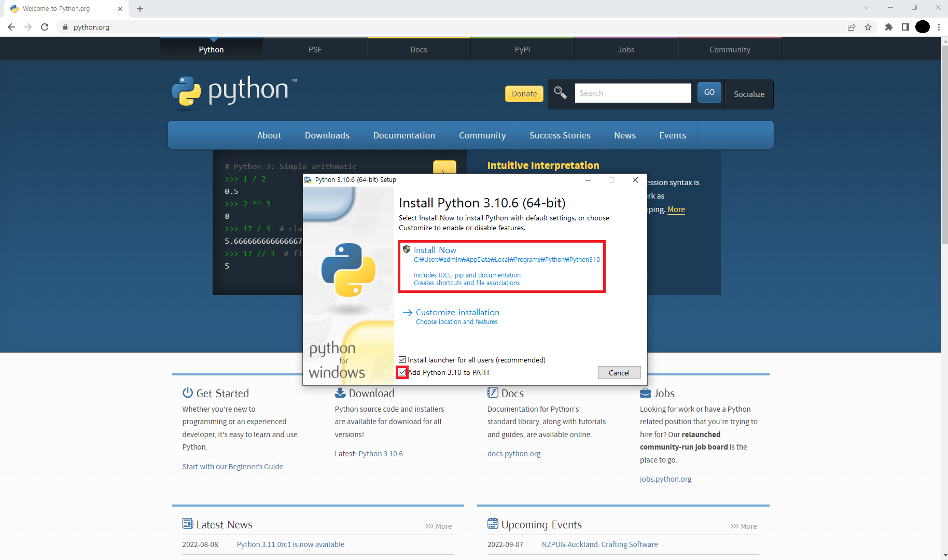The width and height of the screenshot is (948, 560).
Task: Open the docs.python.org link
Action: click(514, 454)
